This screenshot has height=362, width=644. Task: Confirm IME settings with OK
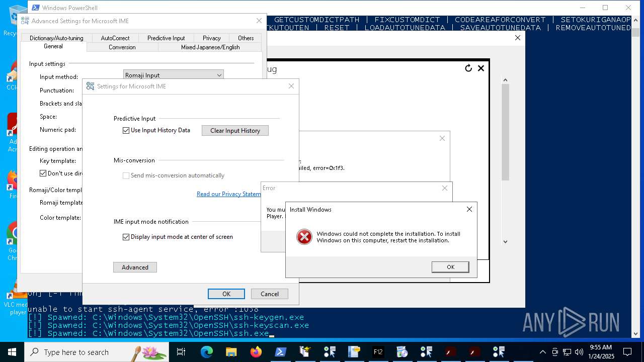(x=226, y=294)
